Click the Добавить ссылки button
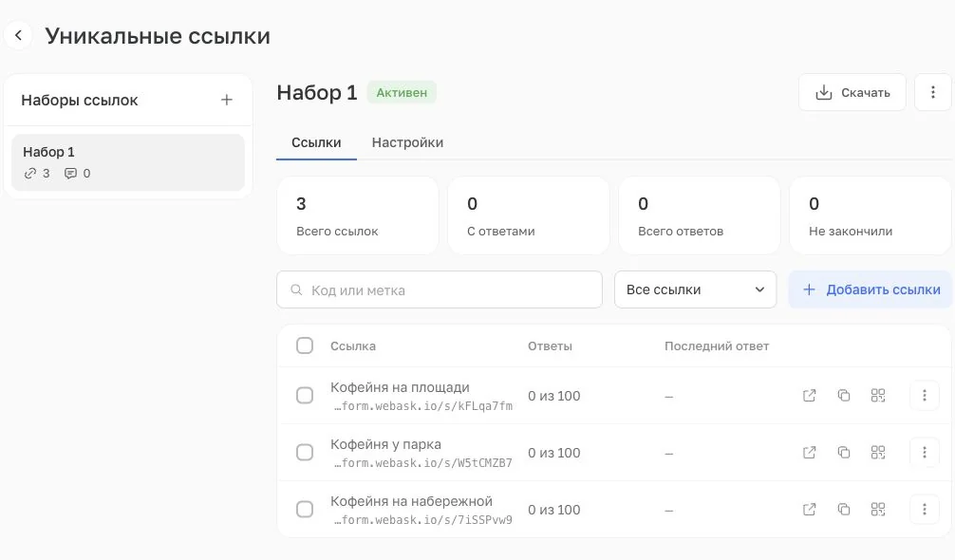Screen dimensions: 955x560 (x=871, y=289)
